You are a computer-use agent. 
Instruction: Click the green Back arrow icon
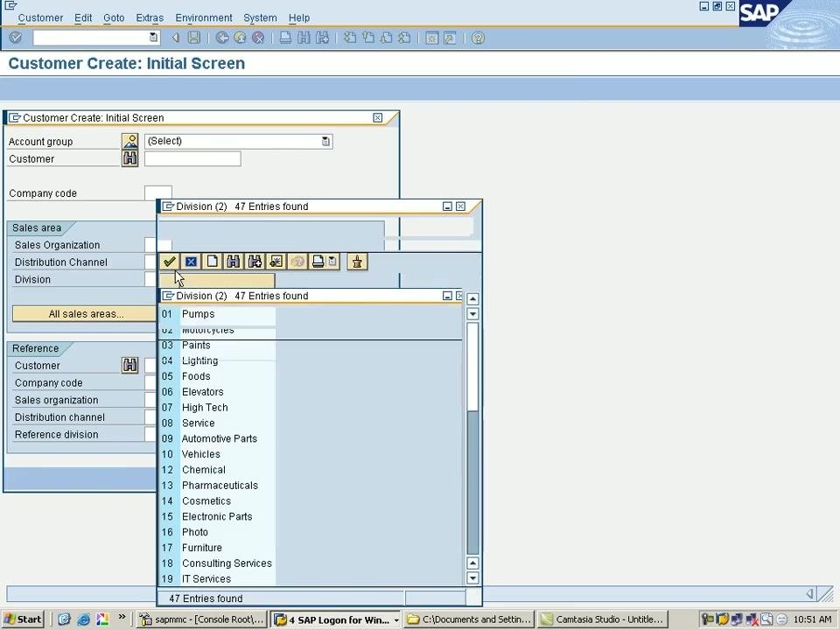tap(221, 38)
